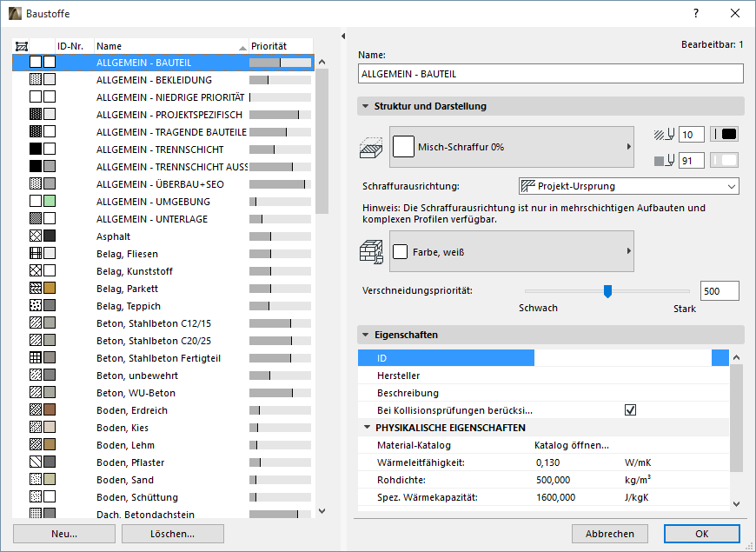The height and width of the screenshot is (552, 756).
Task: Confirm with OK button
Action: [702, 534]
